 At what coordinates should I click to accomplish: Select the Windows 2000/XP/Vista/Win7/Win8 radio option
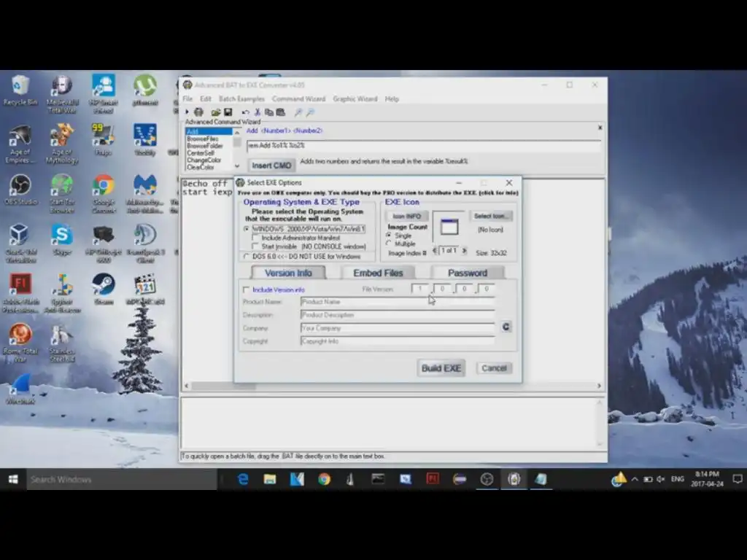247,229
